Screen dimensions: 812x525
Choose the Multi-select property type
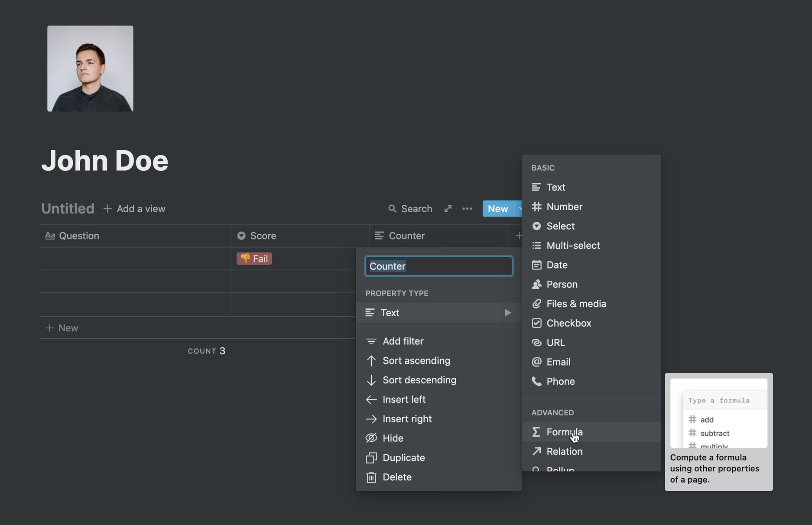click(591, 246)
